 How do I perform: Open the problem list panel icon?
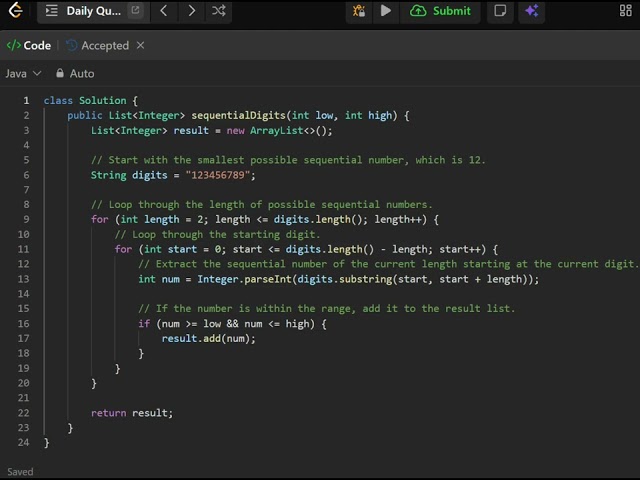coord(51,11)
